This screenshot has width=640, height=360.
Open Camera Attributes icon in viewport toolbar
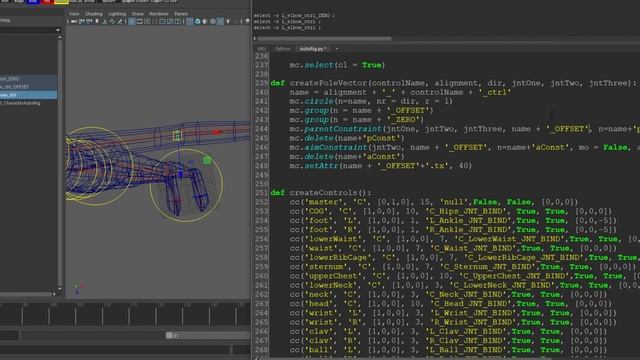coord(89,21)
